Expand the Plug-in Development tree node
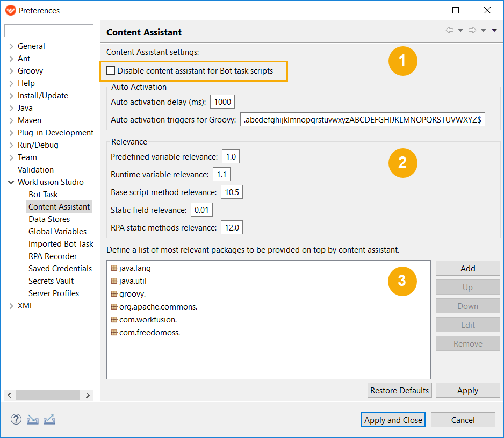Screen dimensions: 504x438 pos(11,133)
